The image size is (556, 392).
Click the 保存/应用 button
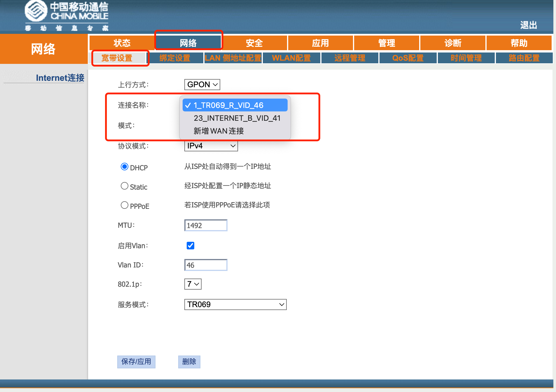136,362
